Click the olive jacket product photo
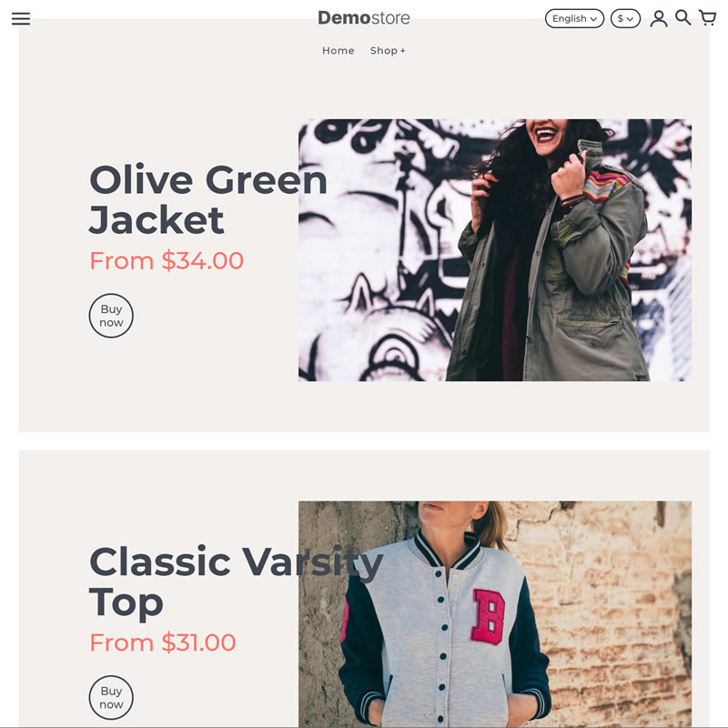 click(495, 250)
